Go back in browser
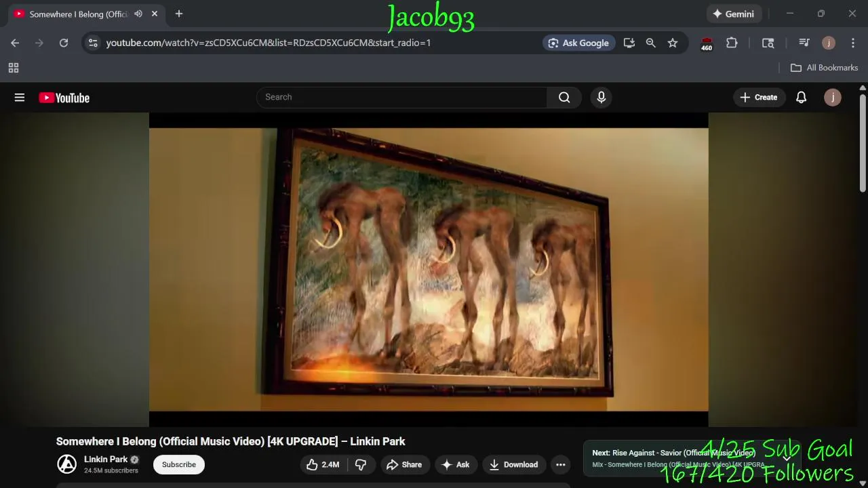This screenshot has height=488, width=868. [15, 43]
